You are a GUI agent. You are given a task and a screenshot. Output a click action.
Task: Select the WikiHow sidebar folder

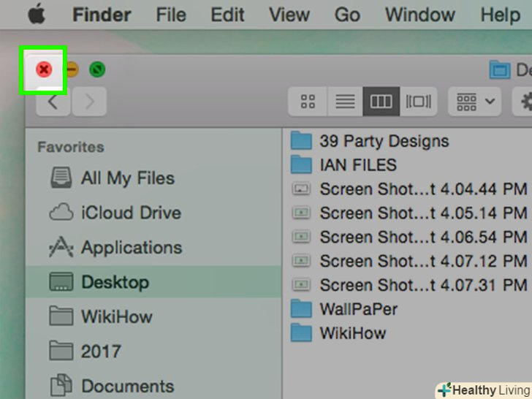tap(116, 316)
